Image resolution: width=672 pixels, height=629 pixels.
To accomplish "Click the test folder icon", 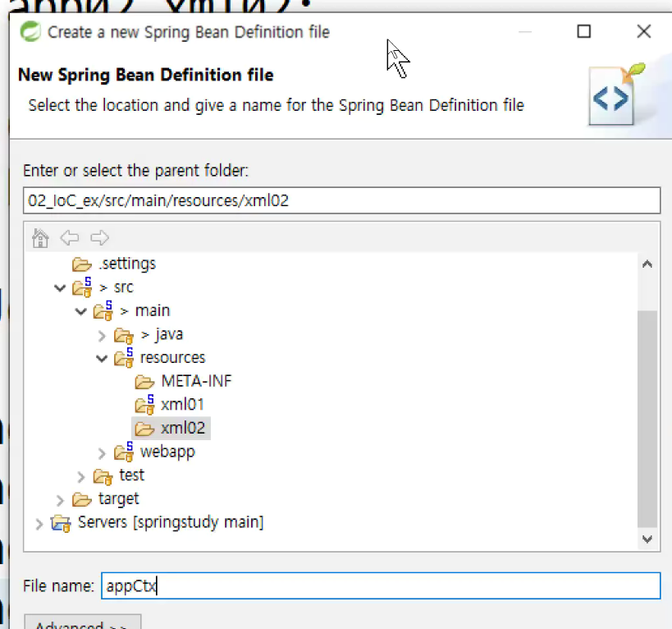I will tap(103, 476).
